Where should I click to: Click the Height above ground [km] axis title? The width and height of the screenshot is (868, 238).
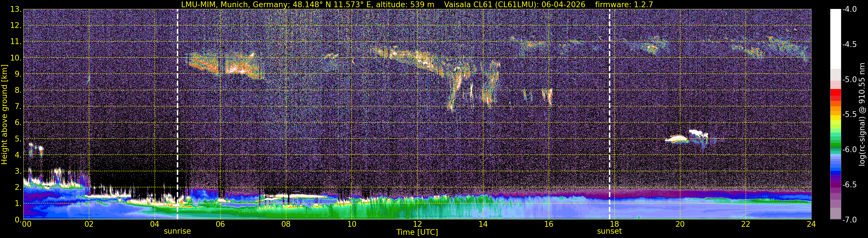(x=4, y=115)
